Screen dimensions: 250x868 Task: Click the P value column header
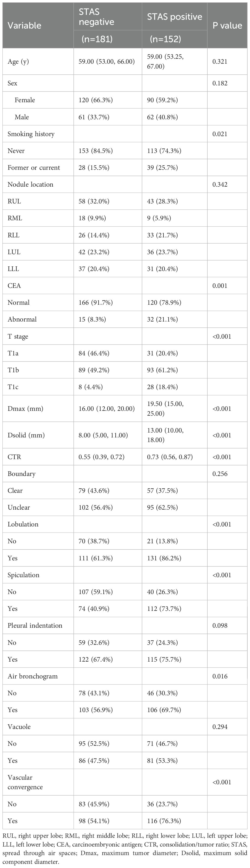[x=227, y=25]
